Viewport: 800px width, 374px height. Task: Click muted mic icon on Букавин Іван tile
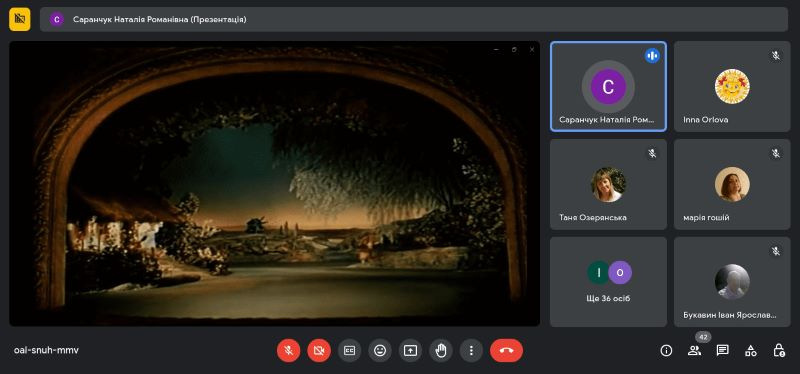click(x=776, y=251)
